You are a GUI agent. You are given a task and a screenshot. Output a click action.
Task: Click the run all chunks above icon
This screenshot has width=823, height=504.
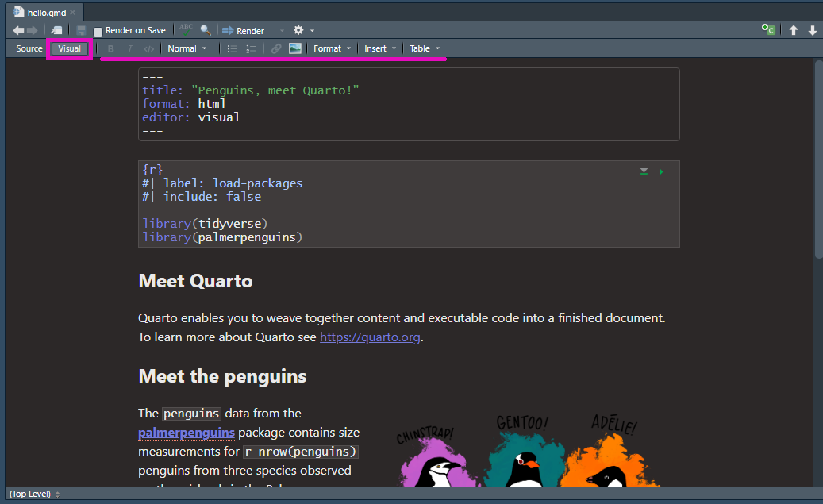tap(644, 171)
